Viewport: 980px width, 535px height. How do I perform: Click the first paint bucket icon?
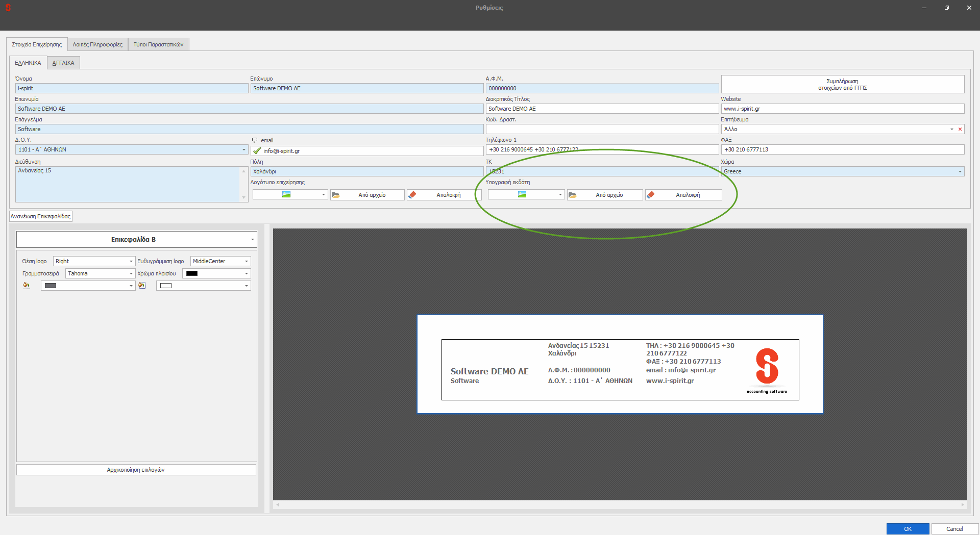coord(26,286)
